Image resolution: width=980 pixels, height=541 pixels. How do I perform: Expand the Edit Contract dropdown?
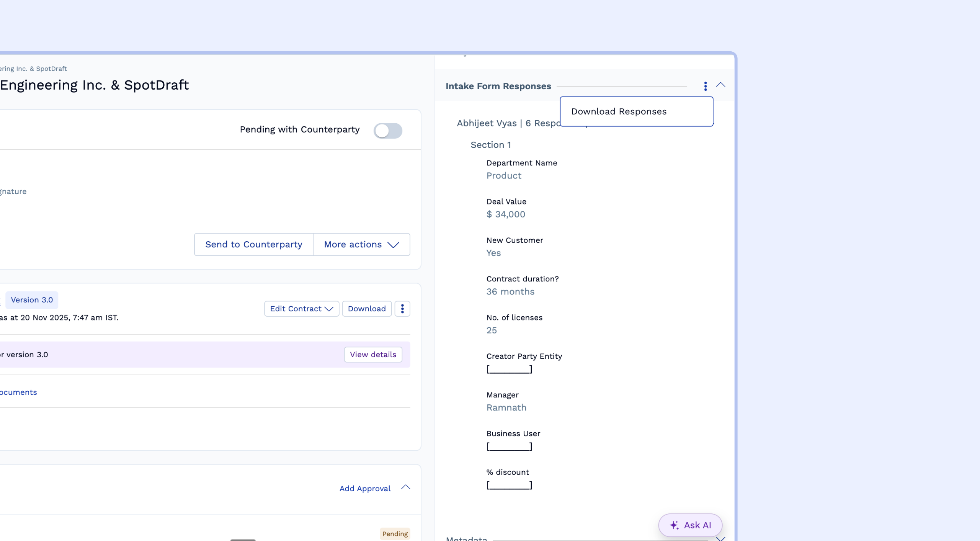(x=302, y=309)
